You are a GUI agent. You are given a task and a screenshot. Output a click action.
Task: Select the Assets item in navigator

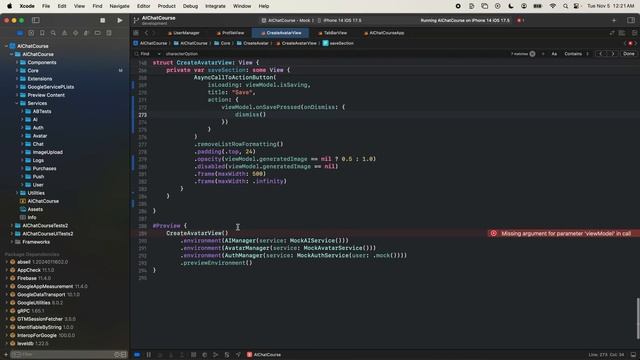(x=35, y=209)
